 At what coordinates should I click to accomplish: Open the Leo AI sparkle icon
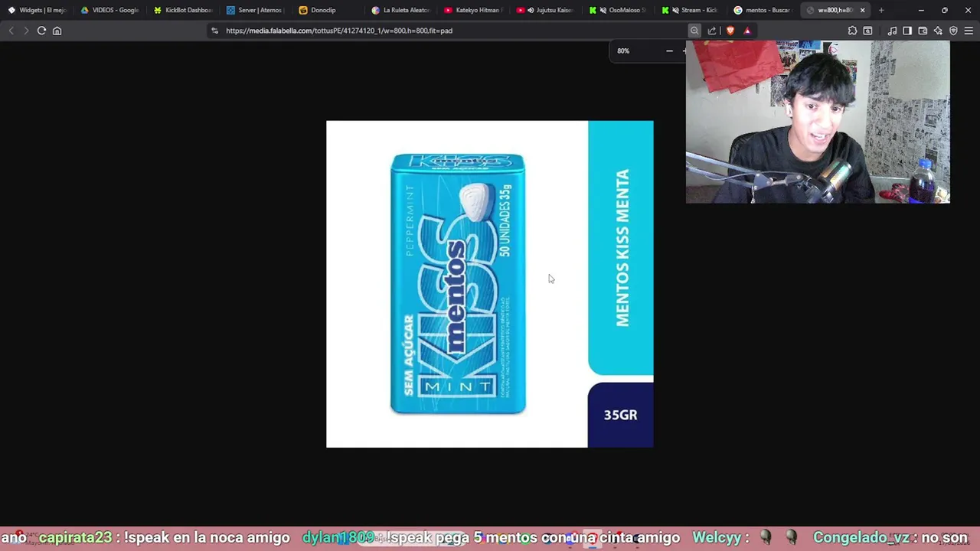938,31
